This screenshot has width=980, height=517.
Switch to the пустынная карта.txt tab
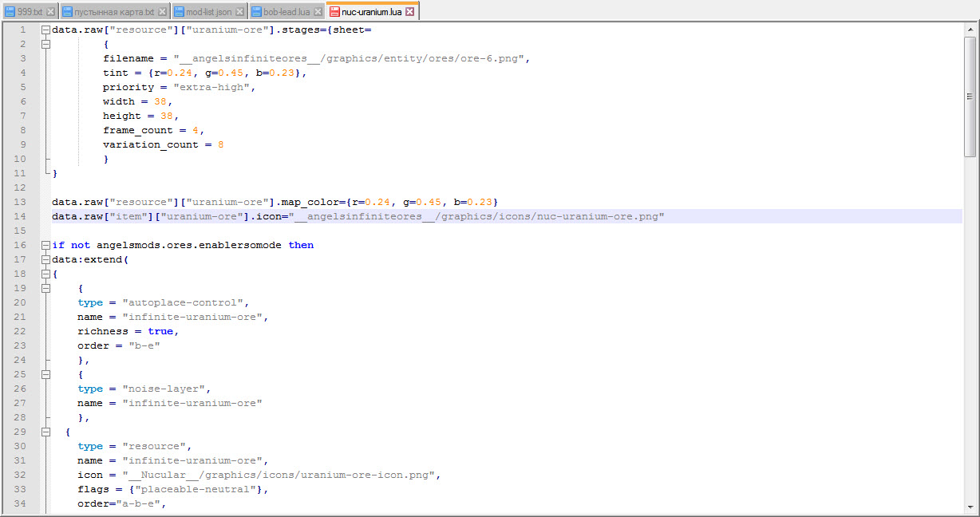click(x=113, y=12)
